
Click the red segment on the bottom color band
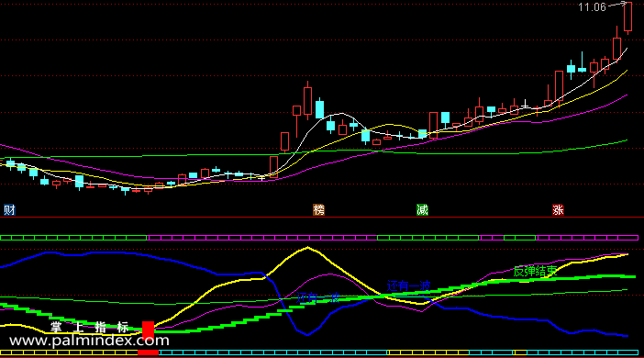click(148, 352)
